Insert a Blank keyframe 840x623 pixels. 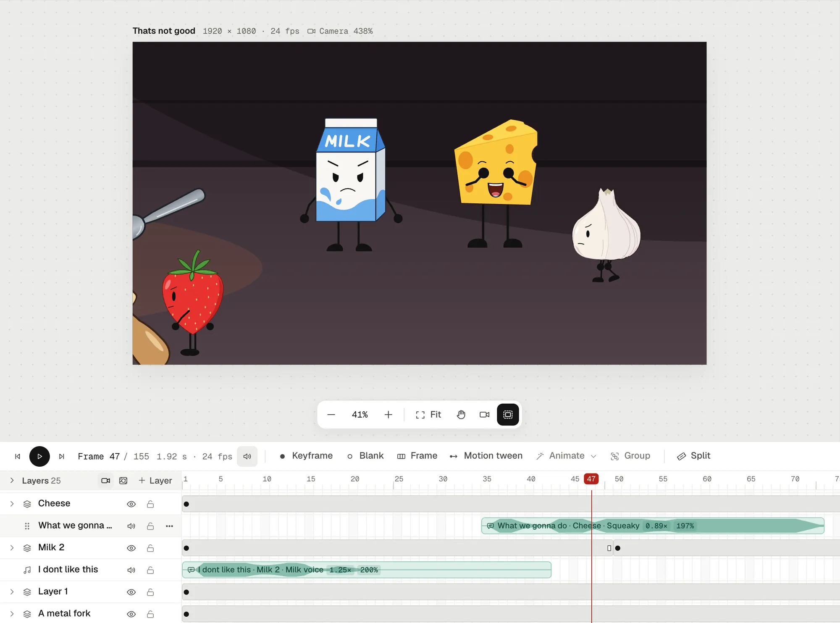coord(365,456)
